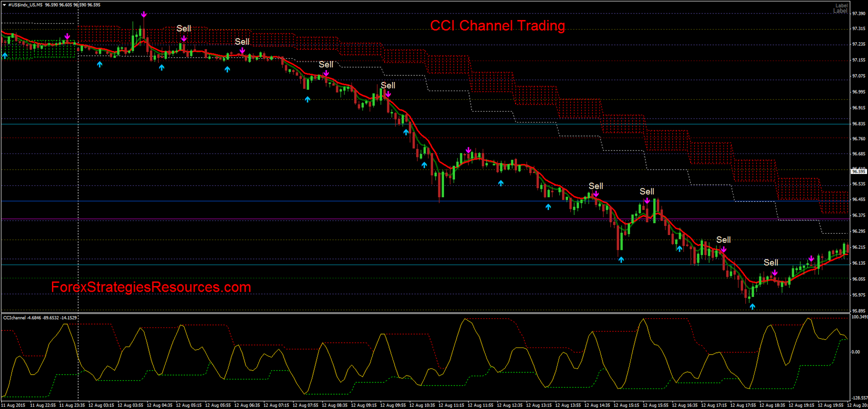Screen dimensions: 868x409
Task: Click the 97.315 price axis label
Action: click(x=859, y=29)
